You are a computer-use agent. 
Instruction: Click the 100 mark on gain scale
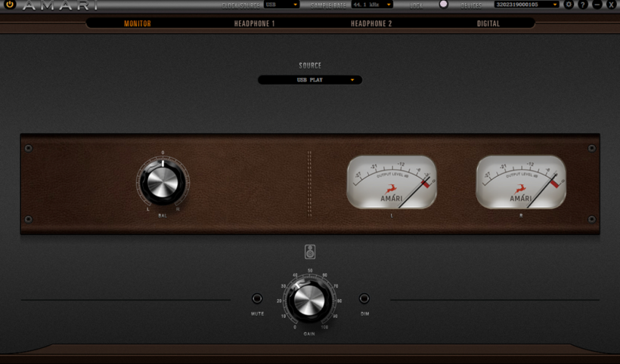coord(324,327)
